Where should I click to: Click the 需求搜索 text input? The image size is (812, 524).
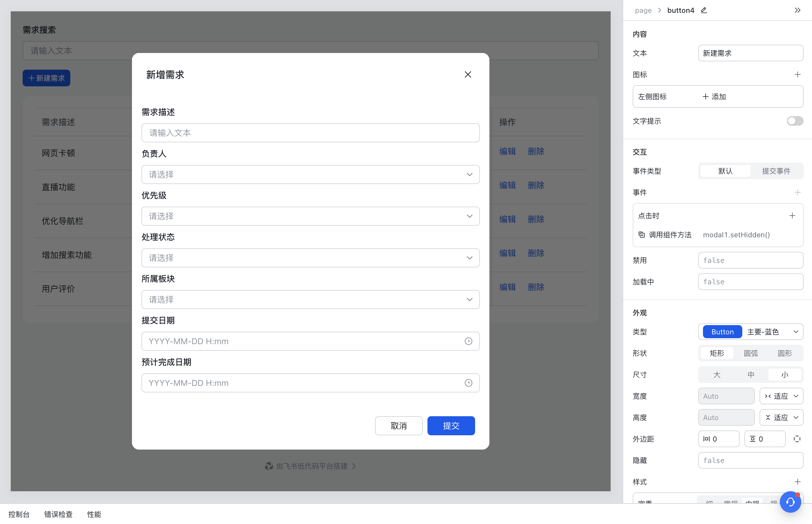pos(310,51)
